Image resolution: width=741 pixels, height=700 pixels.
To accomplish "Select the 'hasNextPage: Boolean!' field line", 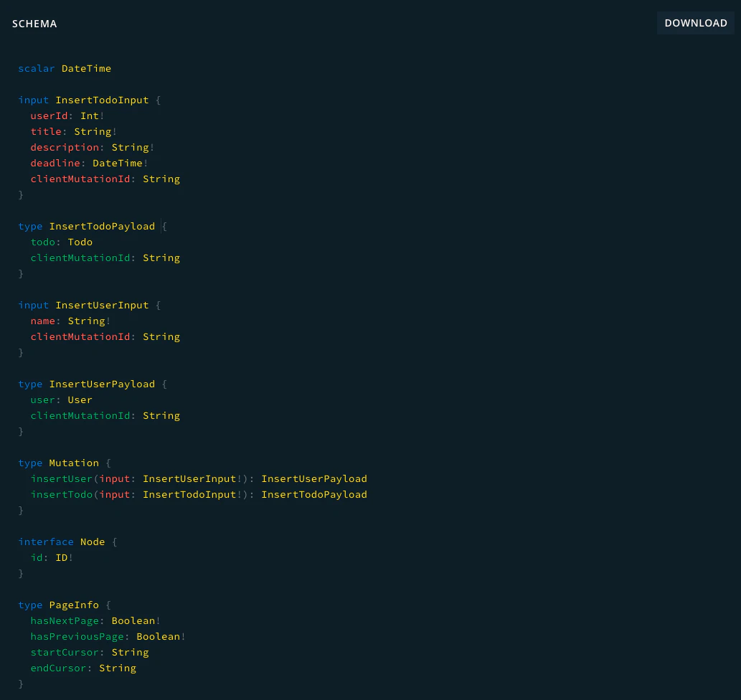I will click(x=95, y=621).
